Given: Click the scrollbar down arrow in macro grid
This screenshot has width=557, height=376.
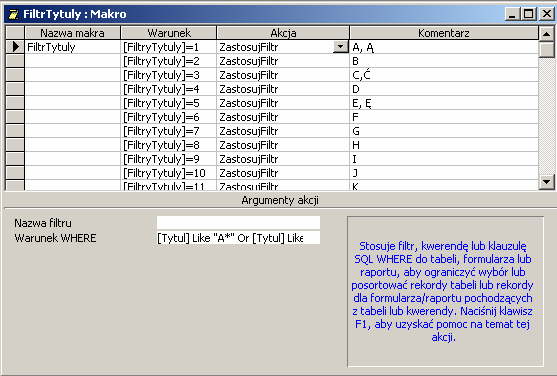Looking at the screenshot, I should click(x=546, y=182).
